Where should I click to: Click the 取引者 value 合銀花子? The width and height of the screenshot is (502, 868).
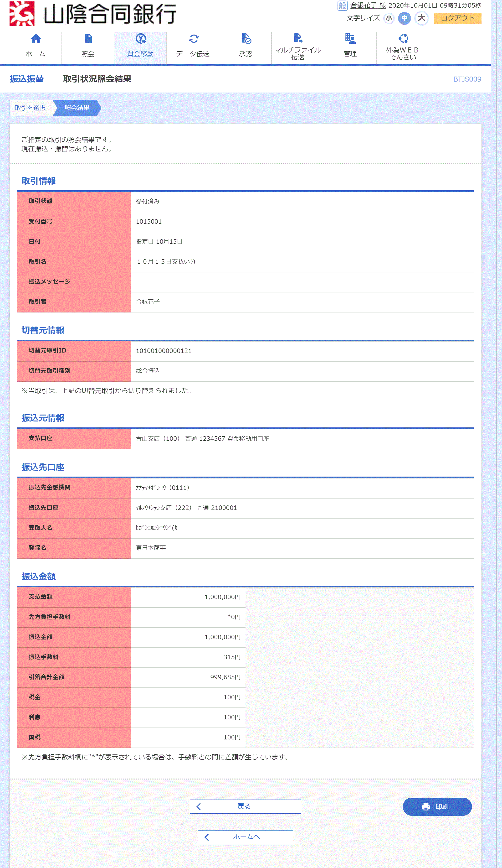(x=148, y=301)
